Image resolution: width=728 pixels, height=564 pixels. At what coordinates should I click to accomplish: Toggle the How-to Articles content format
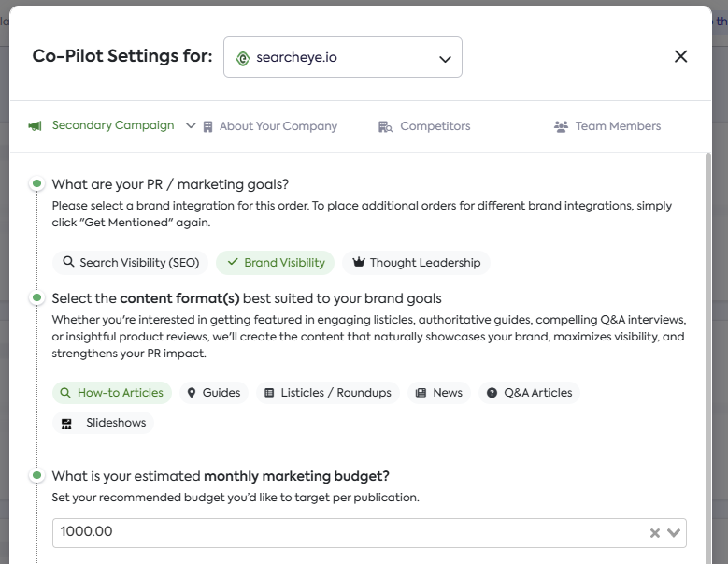point(111,393)
